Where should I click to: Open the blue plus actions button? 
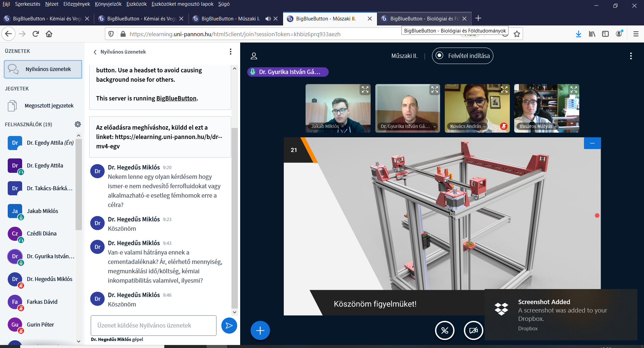(x=260, y=331)
